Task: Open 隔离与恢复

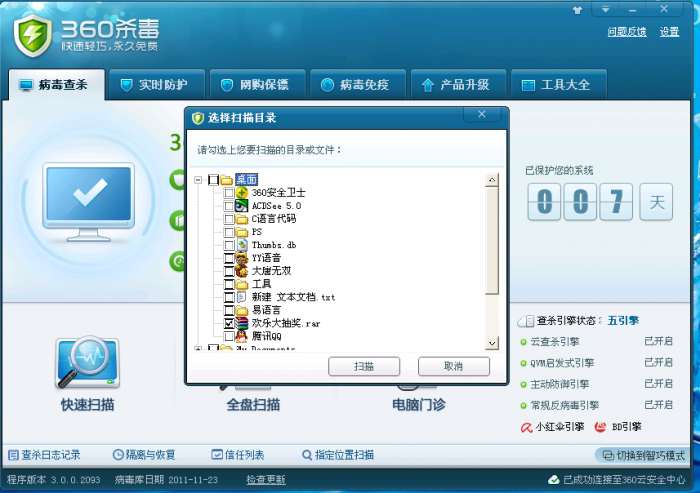Action: coord(144,455)
